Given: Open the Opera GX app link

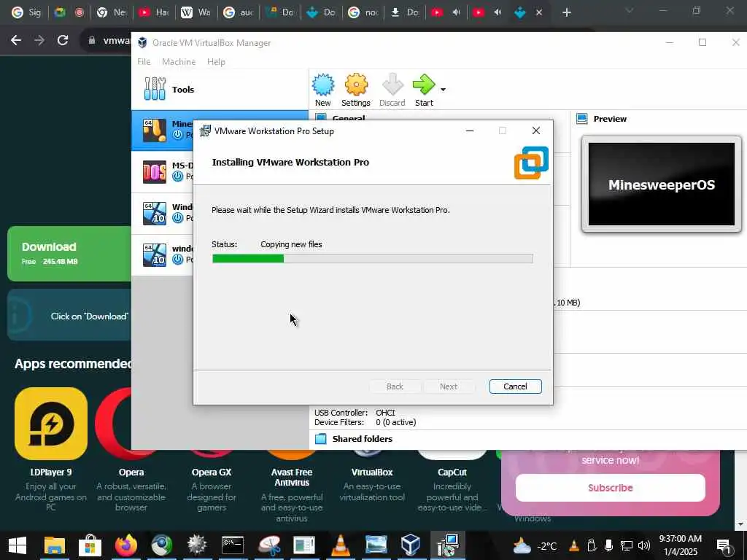Looking at the screenshot, I should point(212,472).
